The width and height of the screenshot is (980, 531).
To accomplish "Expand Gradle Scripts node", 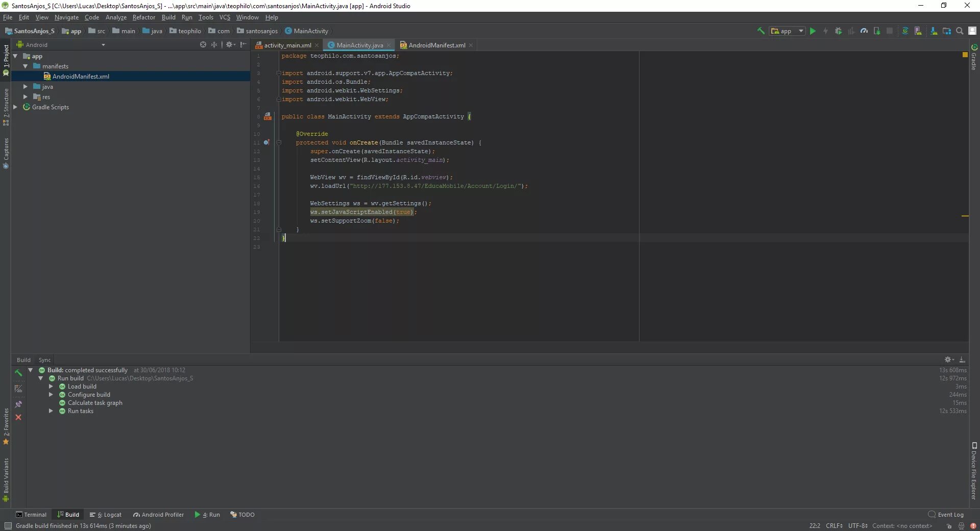I will (15, 107).
